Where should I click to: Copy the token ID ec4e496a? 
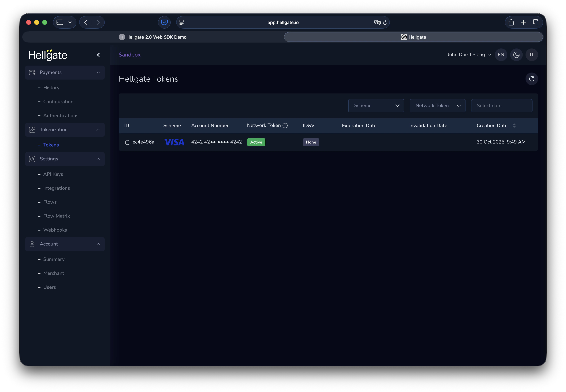coord(127,142)
